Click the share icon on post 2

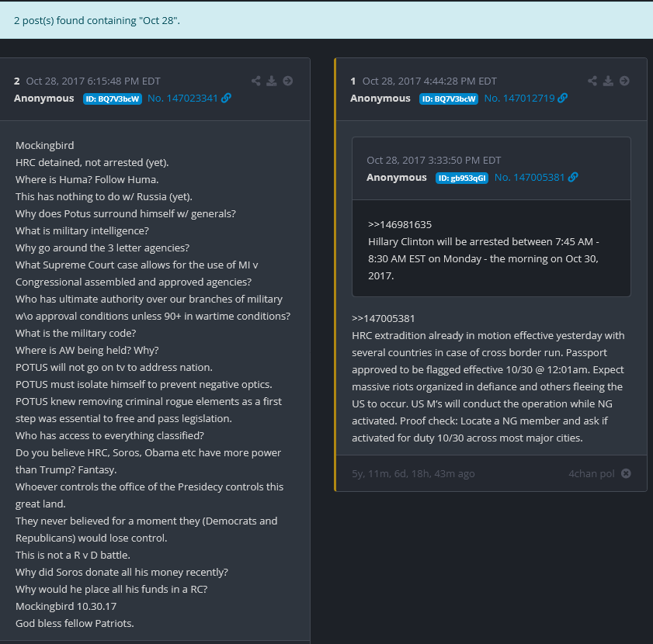pos(256,81)
